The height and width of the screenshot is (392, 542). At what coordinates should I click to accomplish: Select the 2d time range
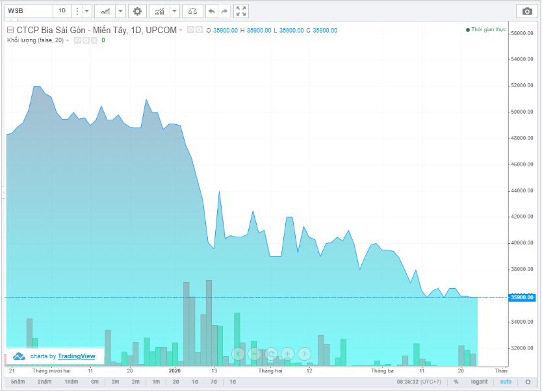[176, 382]
